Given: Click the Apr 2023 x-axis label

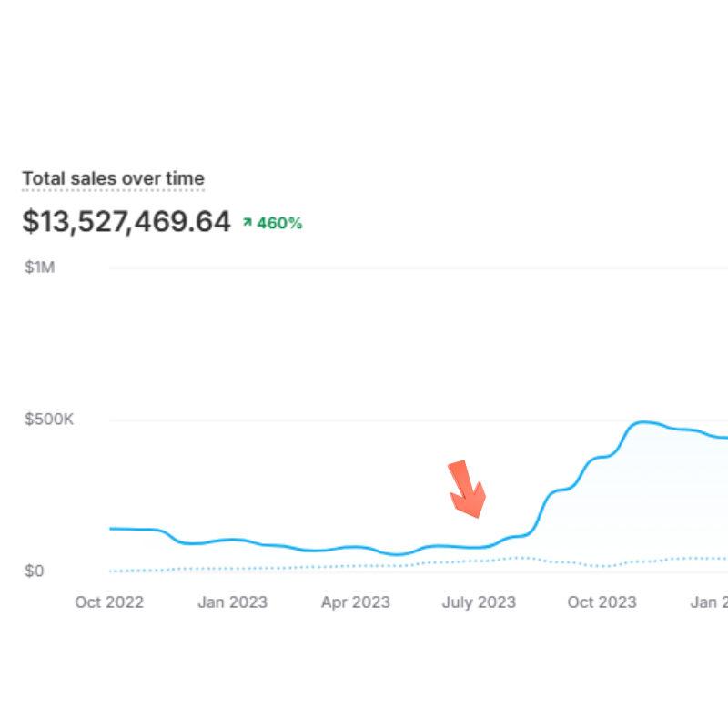Looking at the screenshot, I should 356,602.
